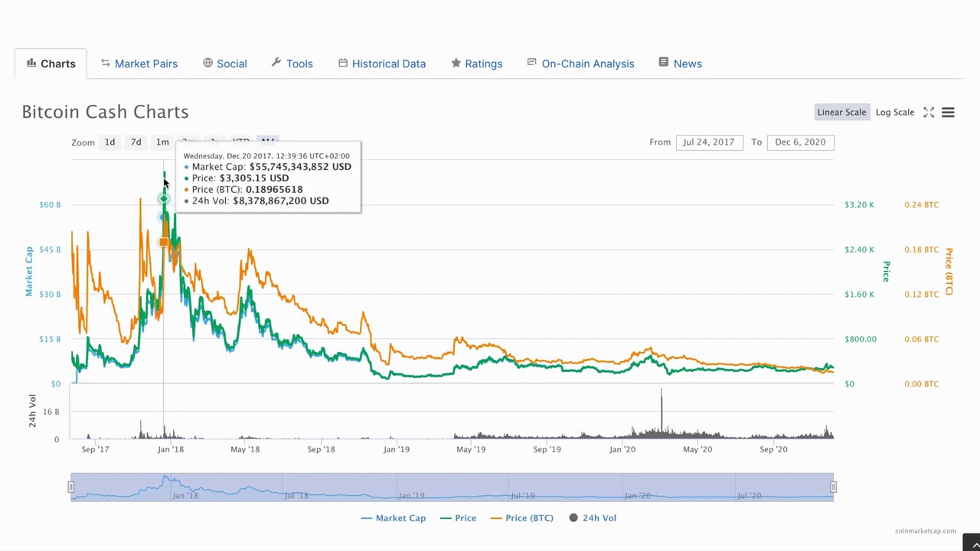Open the chart hamburger menu icon
Image resolution: width=980 pixels, height=551 pixels.
(x=948, y=112)
